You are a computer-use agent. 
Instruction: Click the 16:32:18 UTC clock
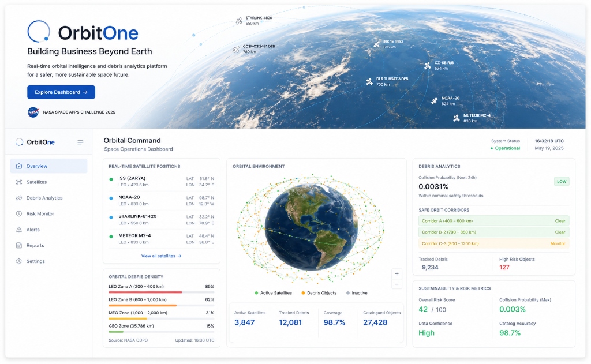coord(549,141)
